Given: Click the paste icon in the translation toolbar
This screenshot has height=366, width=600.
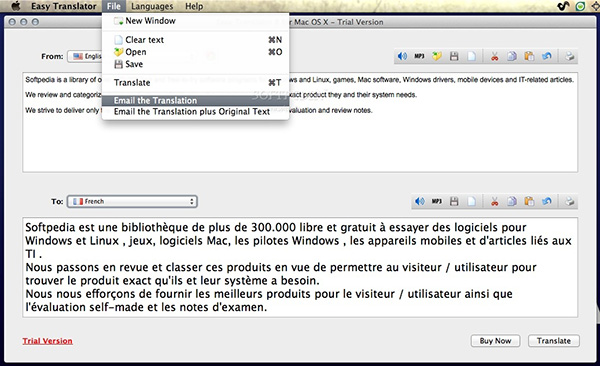Looking at the screenshot, I should coord(529,201).
